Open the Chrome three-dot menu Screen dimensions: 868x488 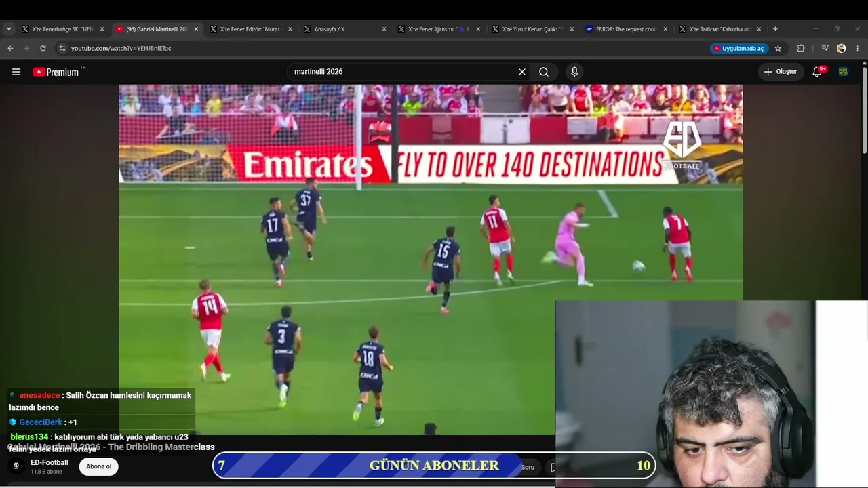coord(858,48)
